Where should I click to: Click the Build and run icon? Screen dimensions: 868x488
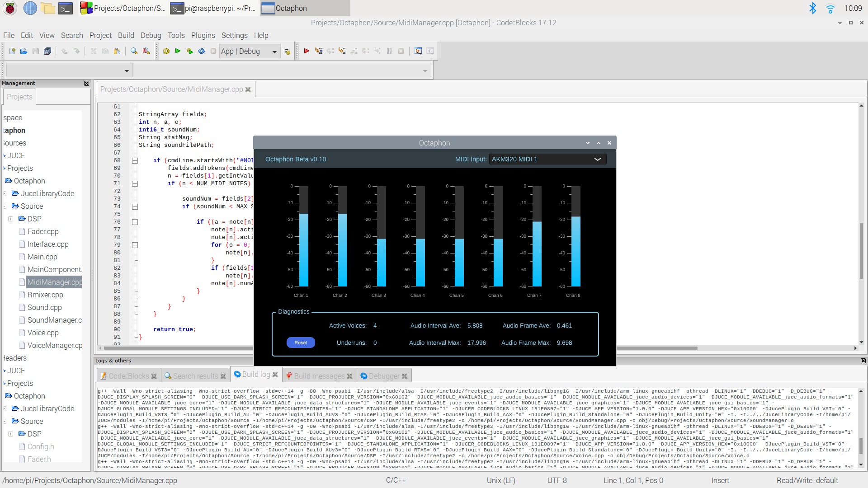point(190,51)
